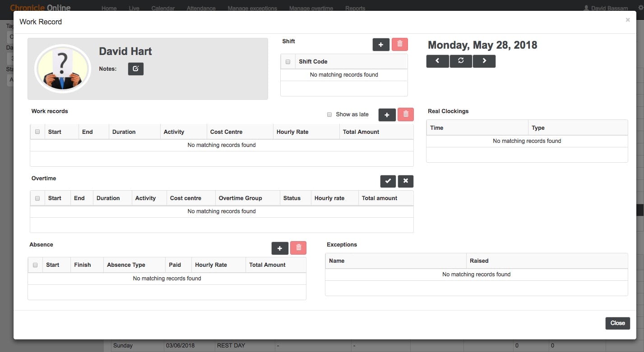The height and width of the screenshot is (352, 644).
Task: Open the Notes editor for David Hart
Action: [x=135, y=69]
